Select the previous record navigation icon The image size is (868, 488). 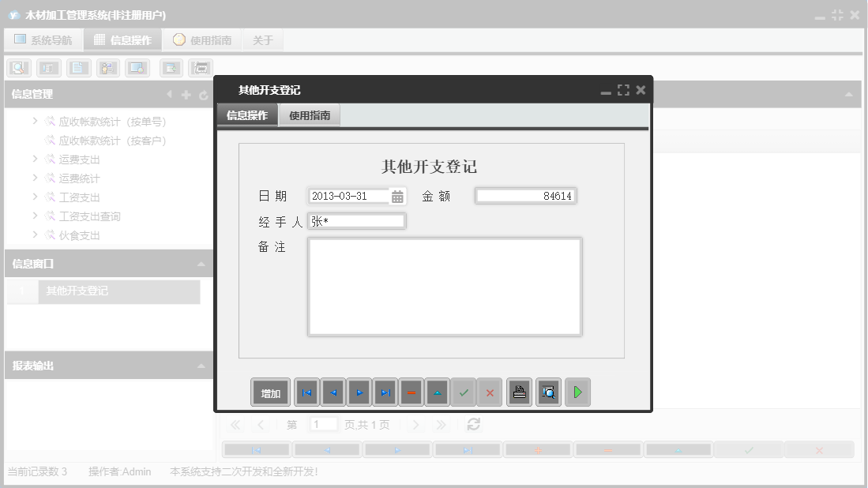333,392
